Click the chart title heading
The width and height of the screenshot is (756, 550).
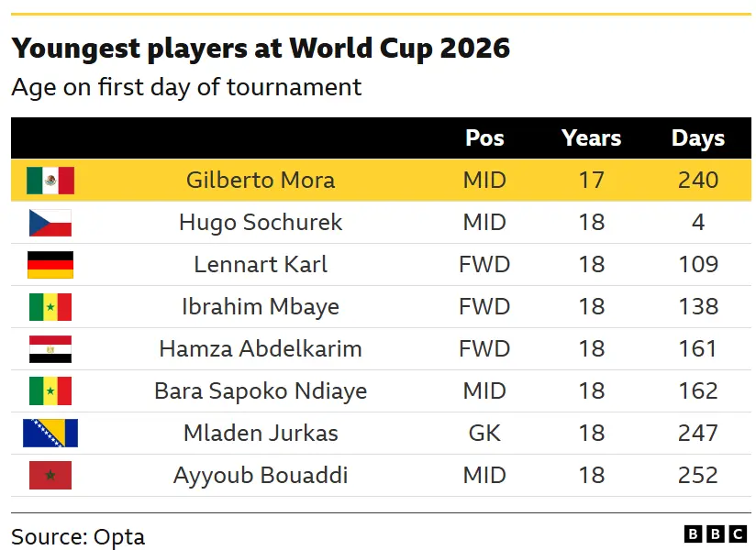(261, 49)
